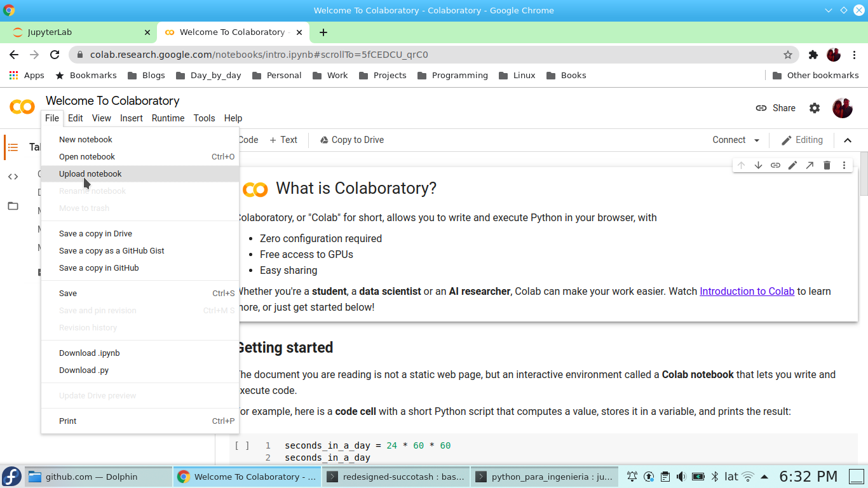Choose Print from File menu
Viewport: 868px width, 488px height.
point(140,421)
